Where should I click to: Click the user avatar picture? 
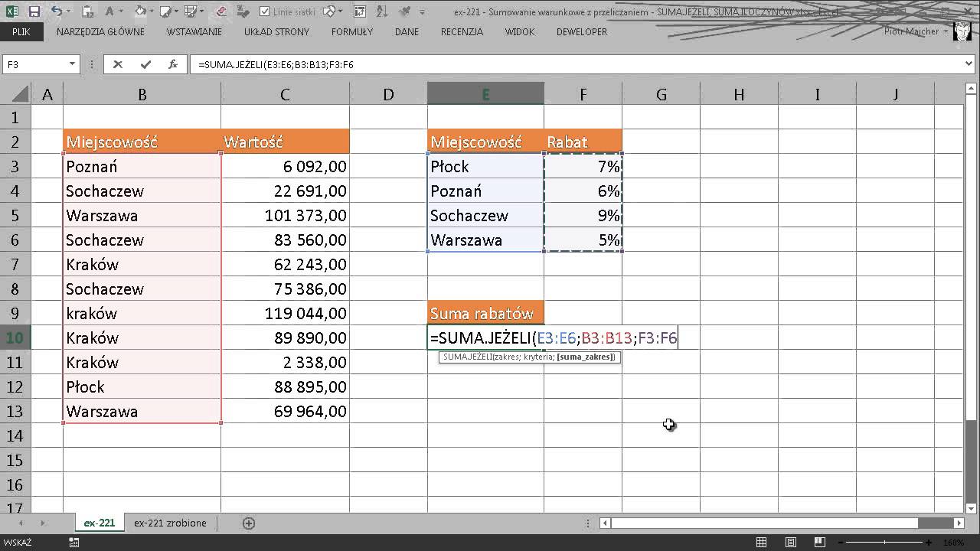[x=964, y=31]
